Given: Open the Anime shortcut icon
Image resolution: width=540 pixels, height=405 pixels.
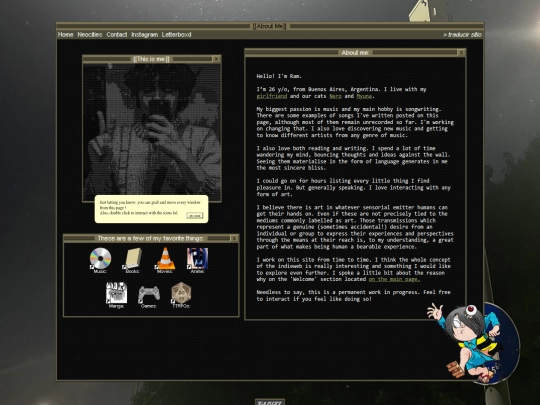Looking at the screenshot, I should coord(197,259).
